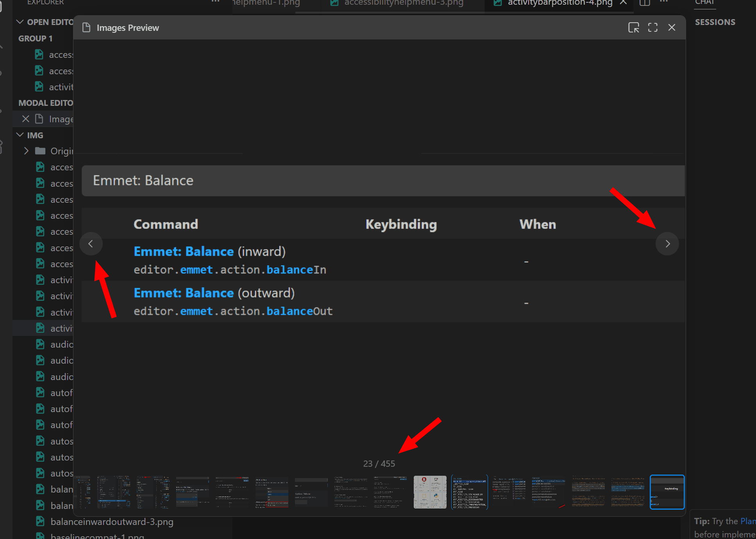Click the image icon beside balanceinwardoutward-3.png
Image resolution: width=756 pixels, height=539 pixels.
point(40,521)
